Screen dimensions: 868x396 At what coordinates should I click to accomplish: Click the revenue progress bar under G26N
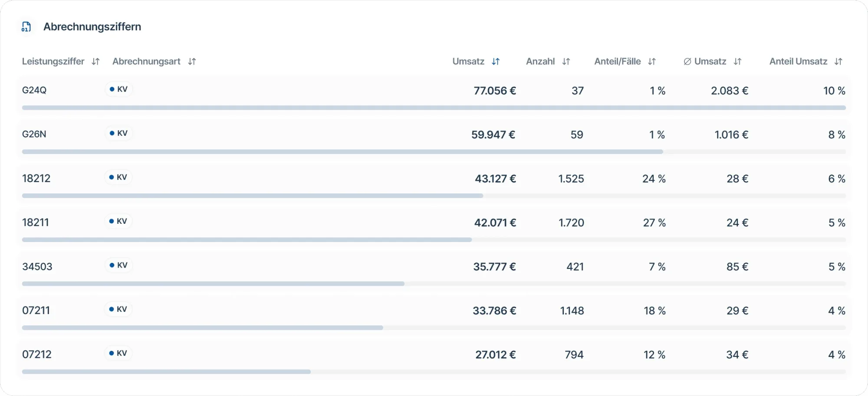[434, 152]
